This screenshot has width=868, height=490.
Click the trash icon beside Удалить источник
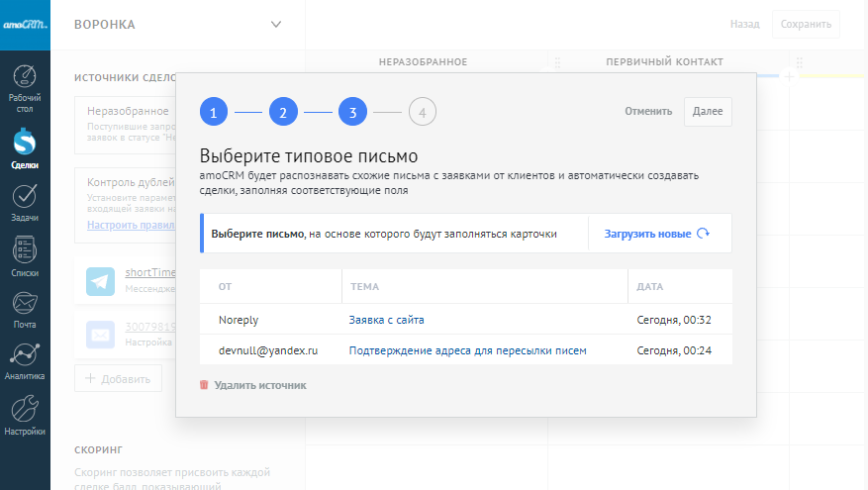coord(204,385)
